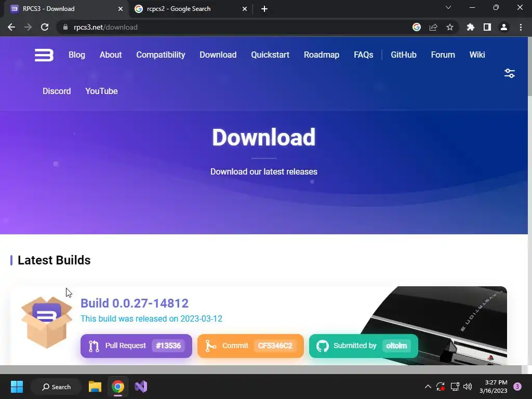532x399 pixels.
Task: Click the taskbar Search box
Action: click(56, 387)
